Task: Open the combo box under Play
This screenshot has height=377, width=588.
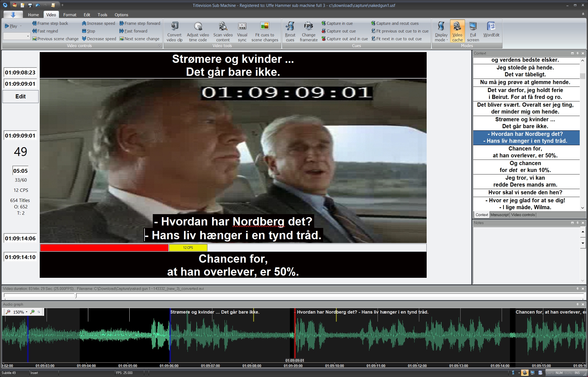Action: pos(28,36)
